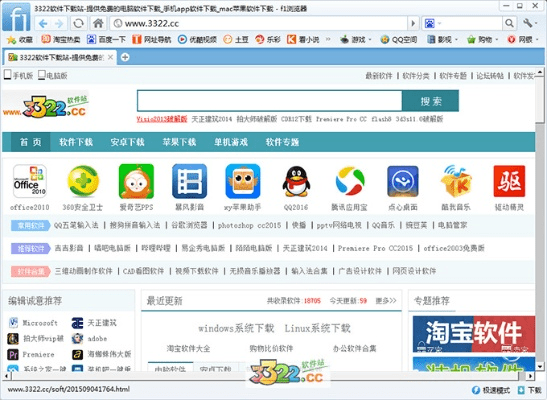
Task: Select the 软件专题 navigation tab
Action: coord(282,142)
